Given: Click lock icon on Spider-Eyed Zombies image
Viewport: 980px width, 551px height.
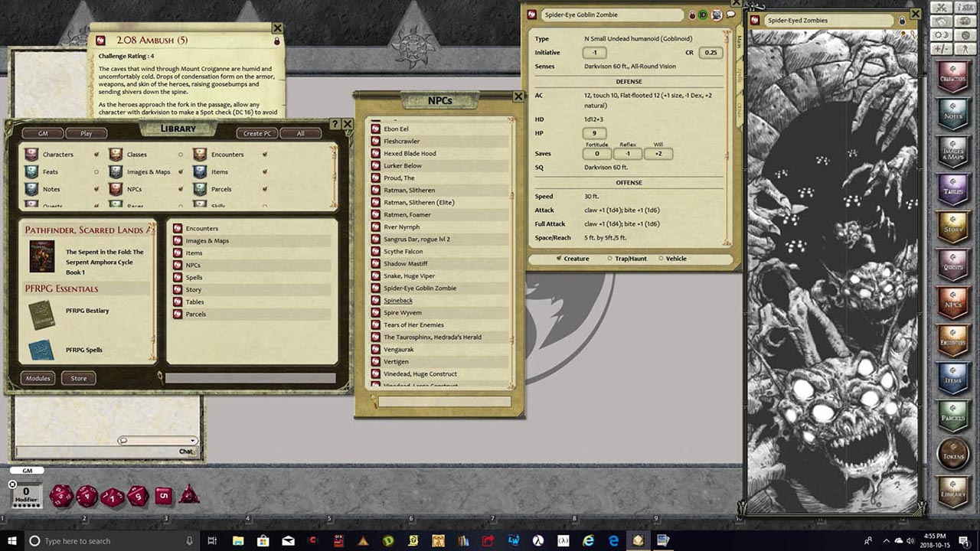Looking at the screenshot, I should coord(903,20).
